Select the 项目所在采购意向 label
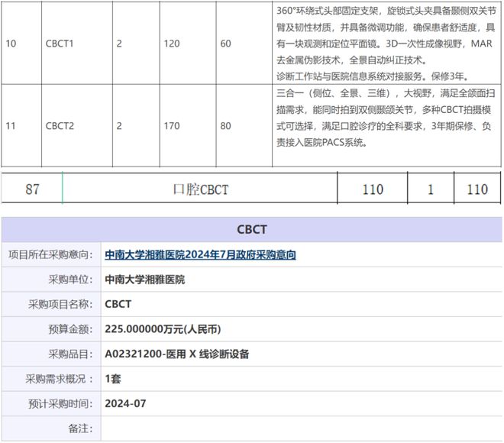Image resolution: width=504 pixels, height=443 pixels. click(50, 254)
